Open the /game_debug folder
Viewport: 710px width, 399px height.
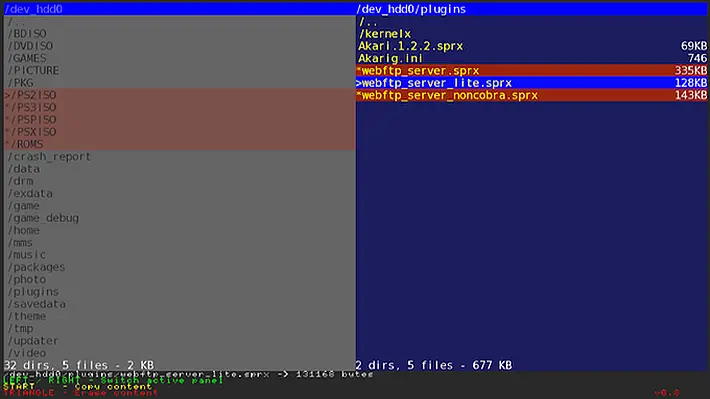pos(180,218)
